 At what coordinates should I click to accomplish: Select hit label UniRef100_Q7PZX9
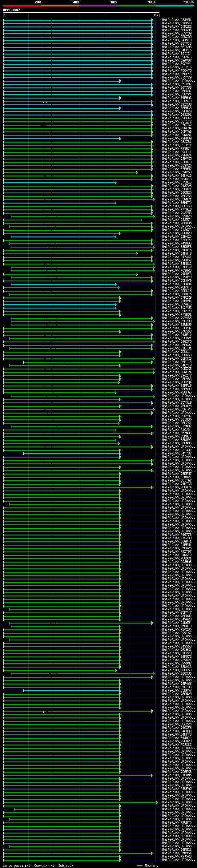tap(177, 297)
